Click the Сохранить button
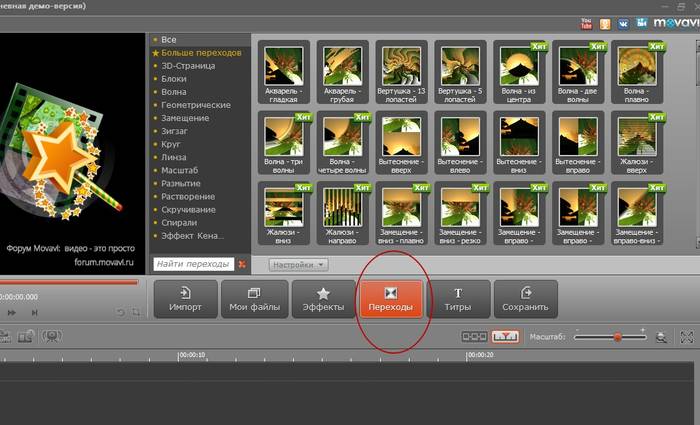The width and height of the screenshot is (700, 425). click(x=527, y=298)
